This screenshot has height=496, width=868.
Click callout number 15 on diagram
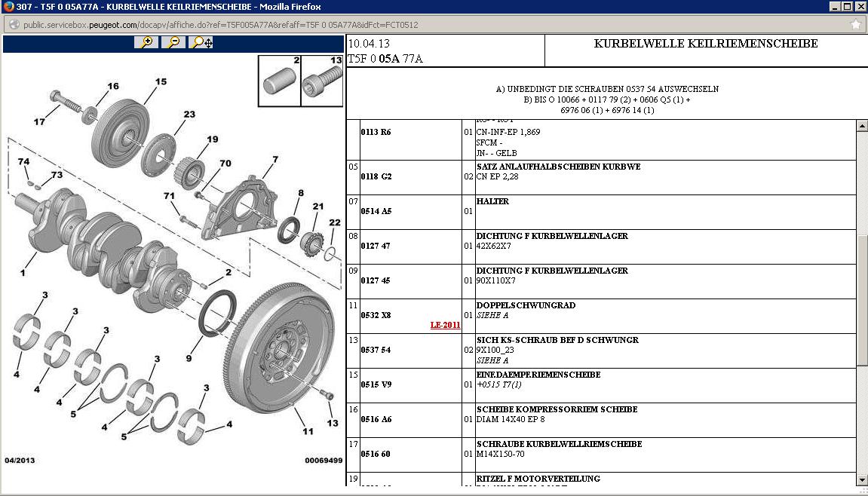coord(161,81)
